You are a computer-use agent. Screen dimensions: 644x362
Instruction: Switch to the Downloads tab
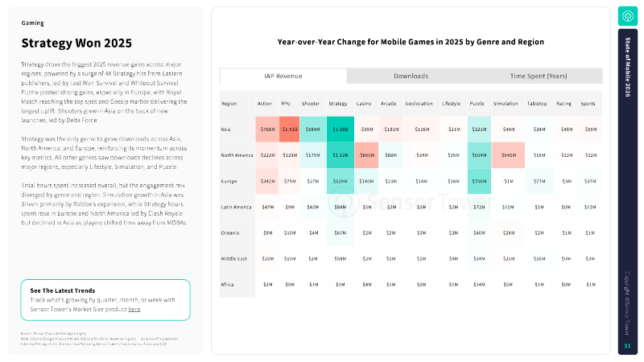[x=411, y=76]
